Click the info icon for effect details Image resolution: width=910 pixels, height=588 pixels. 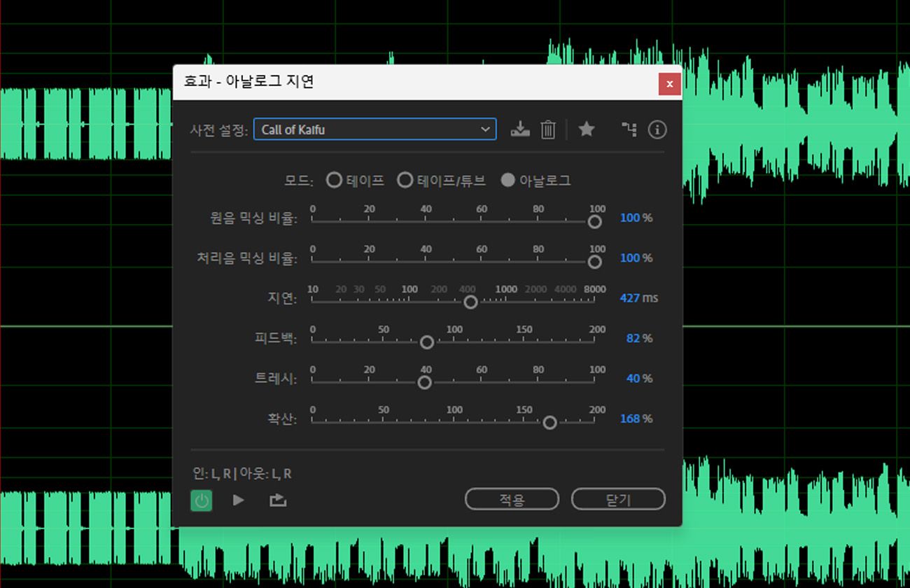(657, 129)
